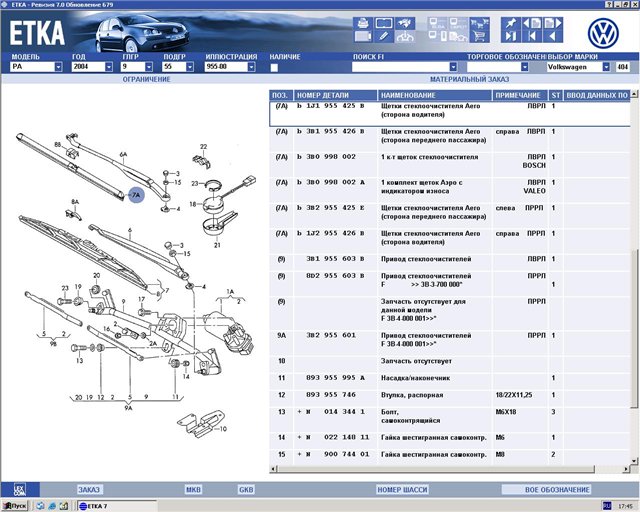Select part row 1J1 955 425 B
Viewport: 640px width, 512px height.
pyautogui.click(x=449, y=114)
